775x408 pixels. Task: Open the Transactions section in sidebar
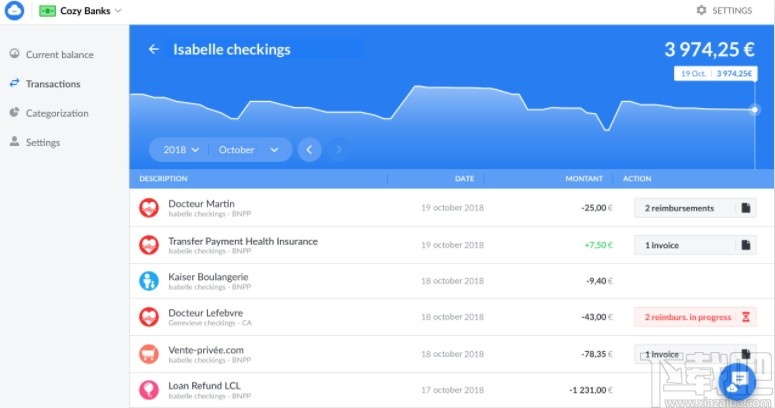(x=53, y=84)
